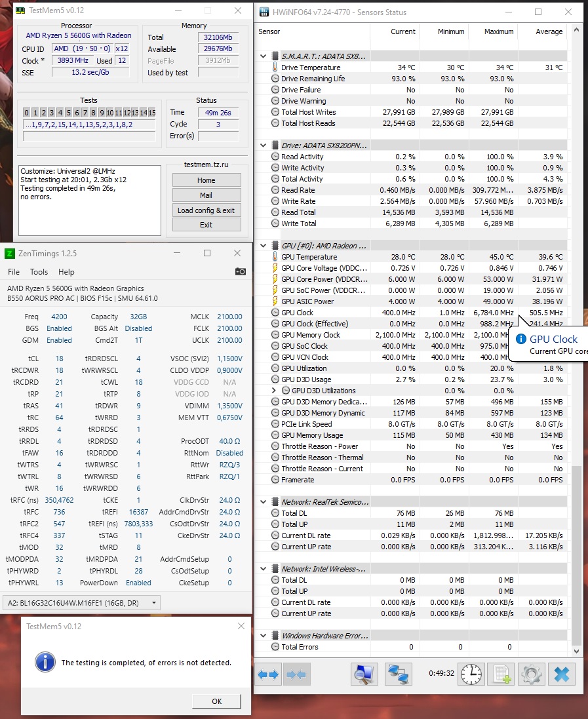Image resolution: width=588 pixels, height=719 pixels.
Task: Close the testing completed dialog
Action: tap(241, 626)
